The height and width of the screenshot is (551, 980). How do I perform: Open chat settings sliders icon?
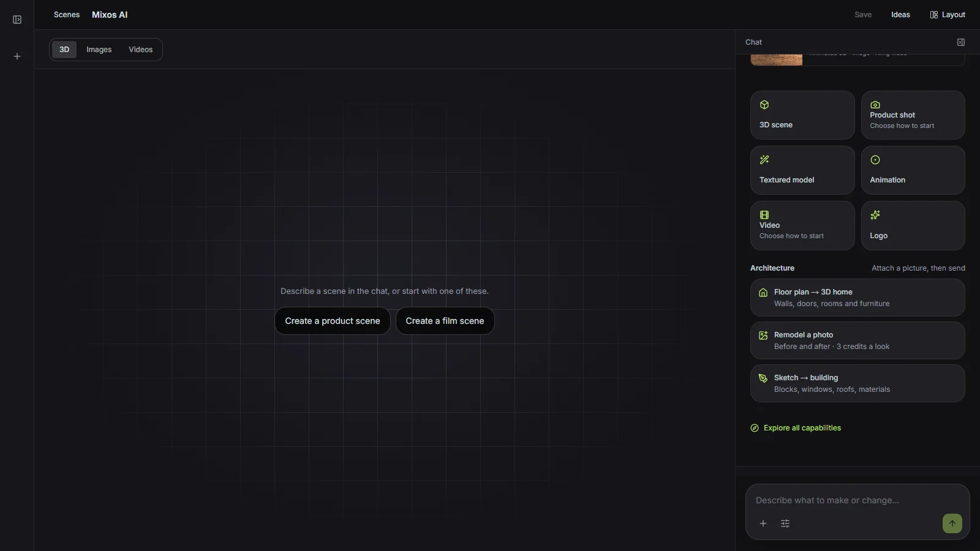785,523
